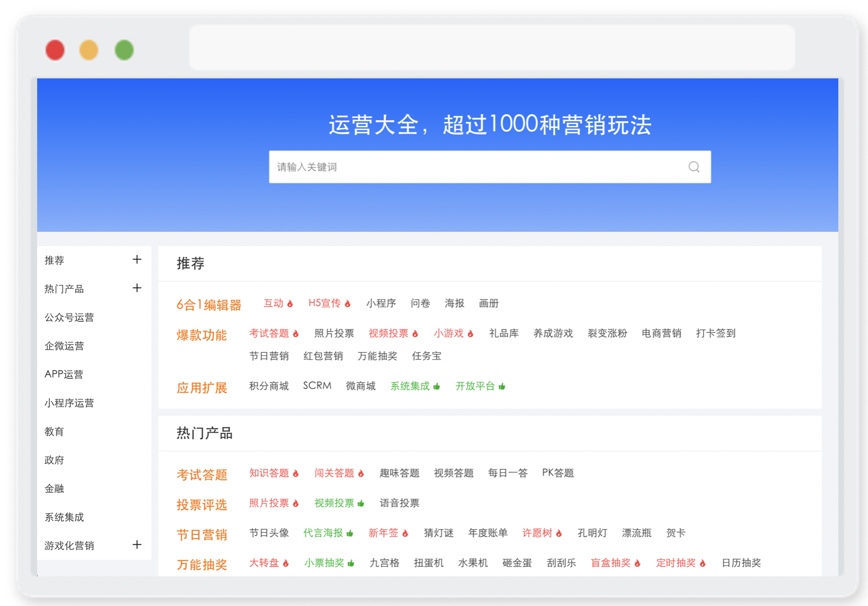868x606 pixels.
Task: Expand the 游戏化营销 sidebar plus icon
Action: tap(137, 545)
